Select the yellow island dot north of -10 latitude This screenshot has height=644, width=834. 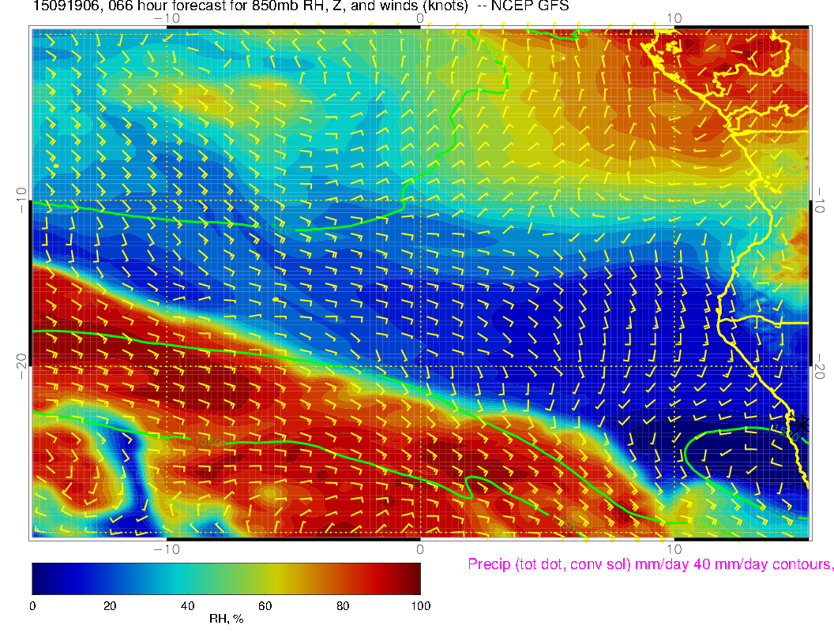click(x=56, y=167)
